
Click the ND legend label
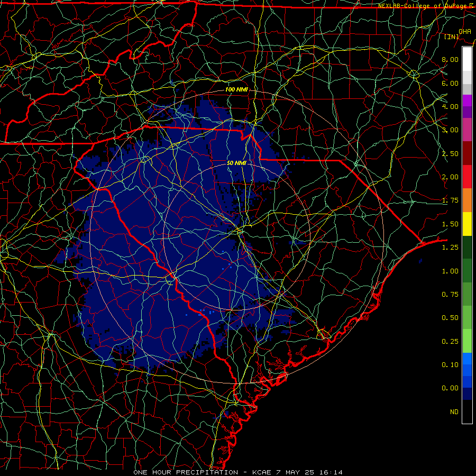[454, 412]
